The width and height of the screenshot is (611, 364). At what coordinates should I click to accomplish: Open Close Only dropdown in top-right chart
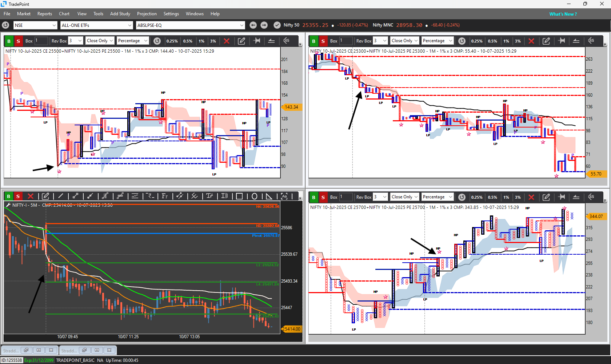(x=405, y=41)
